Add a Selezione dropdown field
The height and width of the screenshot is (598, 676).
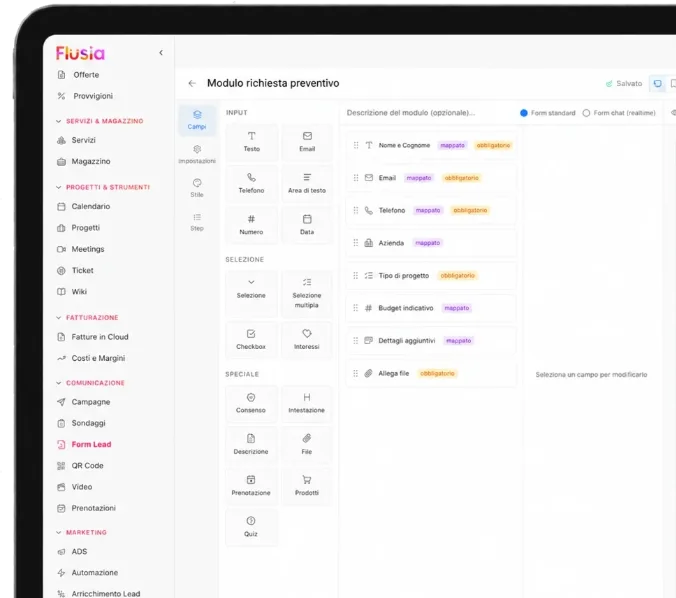[x=251, y=294]
